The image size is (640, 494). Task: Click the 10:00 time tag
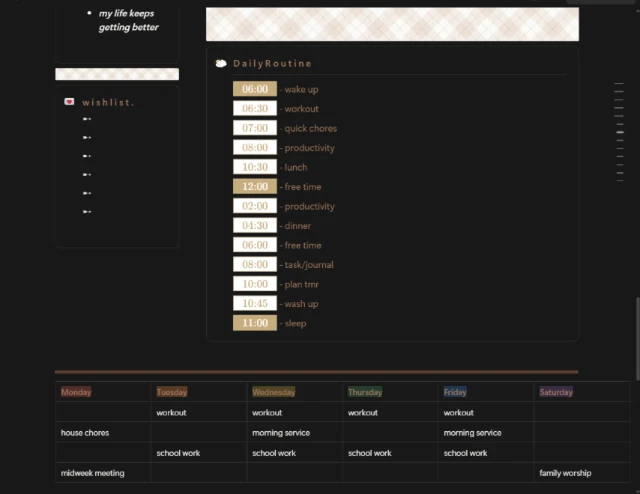tap(255, 284)
